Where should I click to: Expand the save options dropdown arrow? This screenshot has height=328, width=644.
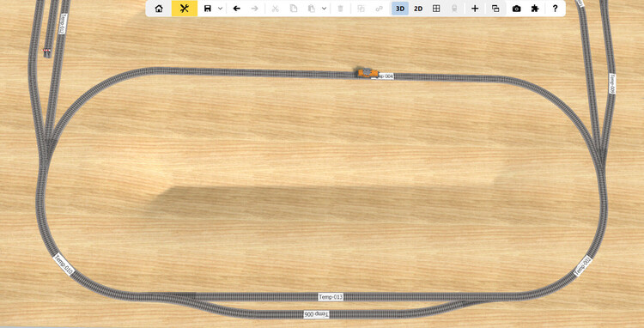tap(220, 9)
